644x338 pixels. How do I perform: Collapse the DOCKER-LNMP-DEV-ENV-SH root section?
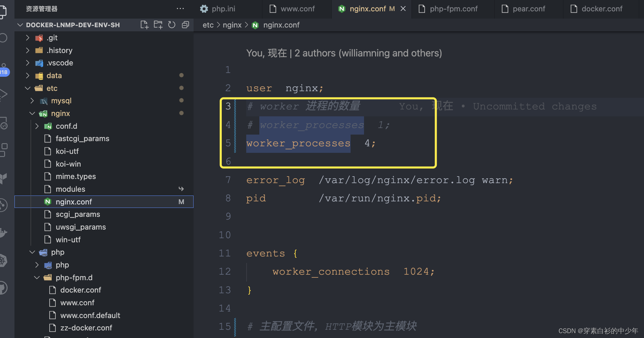pyautogui.click(x=20, y=25)
